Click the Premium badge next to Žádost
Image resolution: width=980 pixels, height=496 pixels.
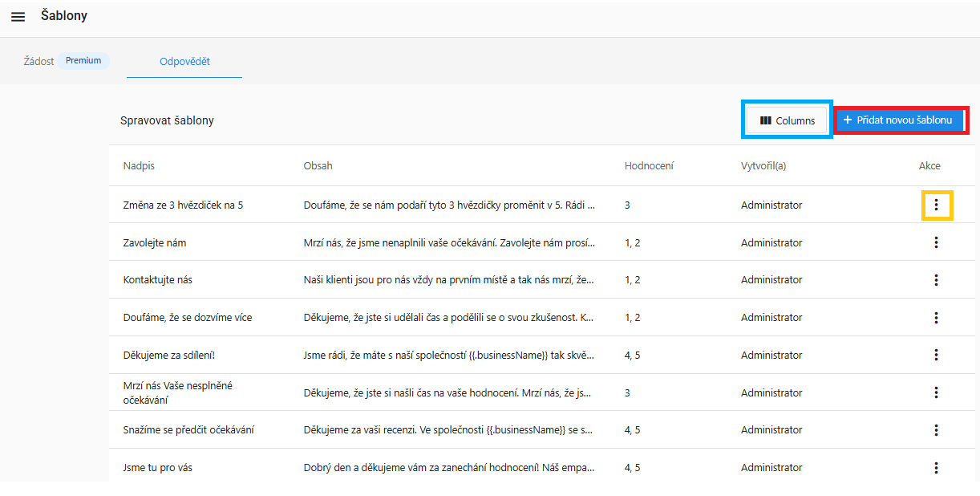(83, 61)
